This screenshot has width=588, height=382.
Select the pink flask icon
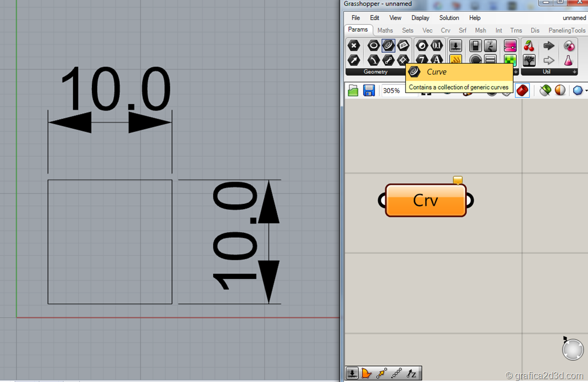(x=568, y=60)
